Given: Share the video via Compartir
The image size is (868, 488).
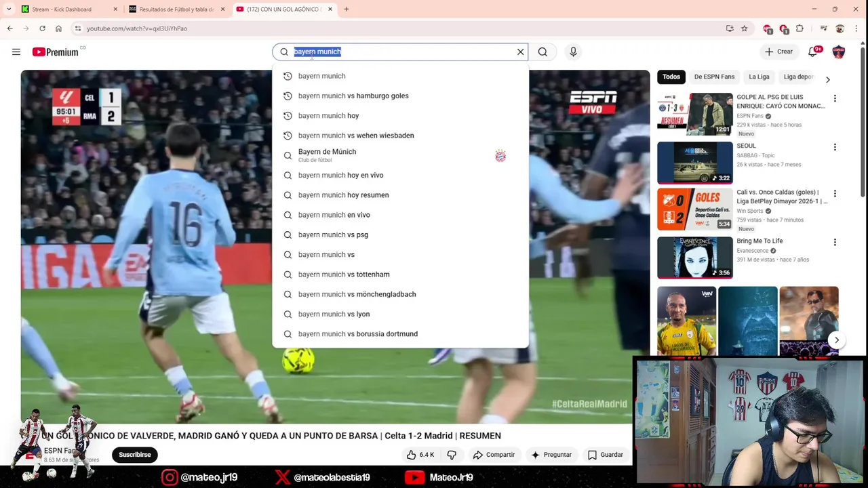Looking at the screenshot, I should [x=494, y=455].
